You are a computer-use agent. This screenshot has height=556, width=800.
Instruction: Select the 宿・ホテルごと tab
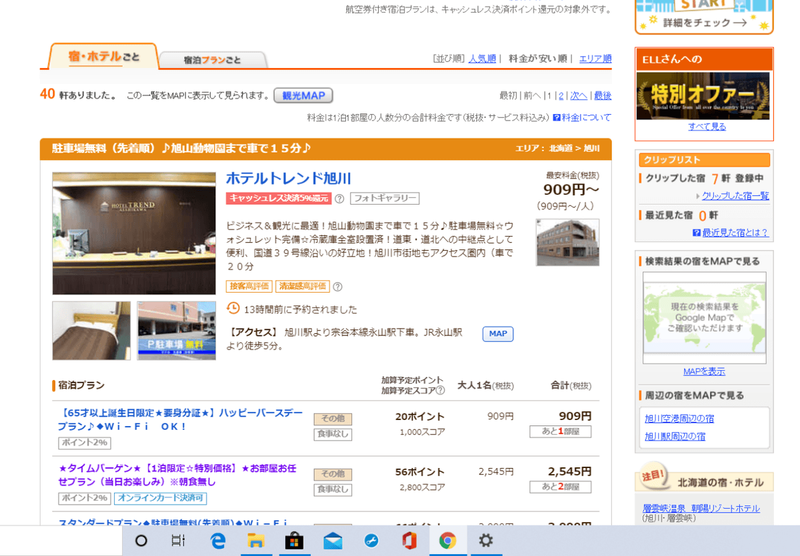104,56
